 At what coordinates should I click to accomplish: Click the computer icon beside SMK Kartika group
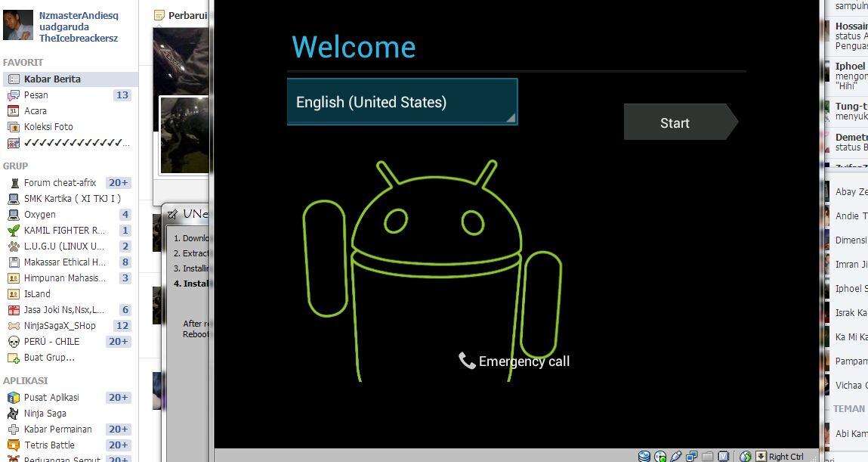pyautogui.click(x=14, y=198)
